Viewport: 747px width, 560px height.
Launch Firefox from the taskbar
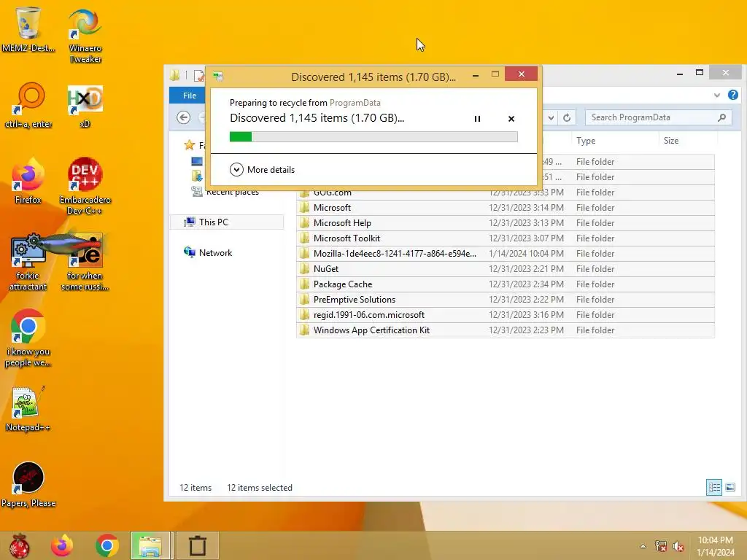pyautogui.click(x=63, y=545)
